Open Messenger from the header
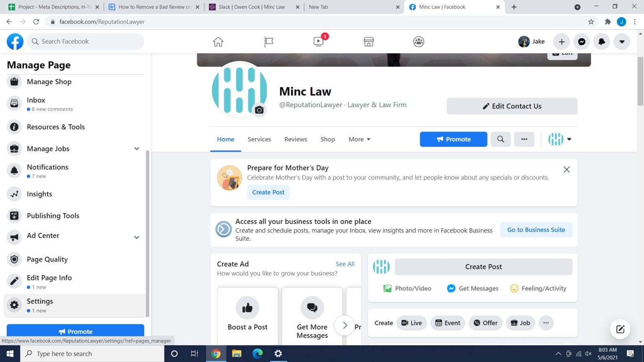The width and height of the screenshot is (644, 362). tap(582, 41)
